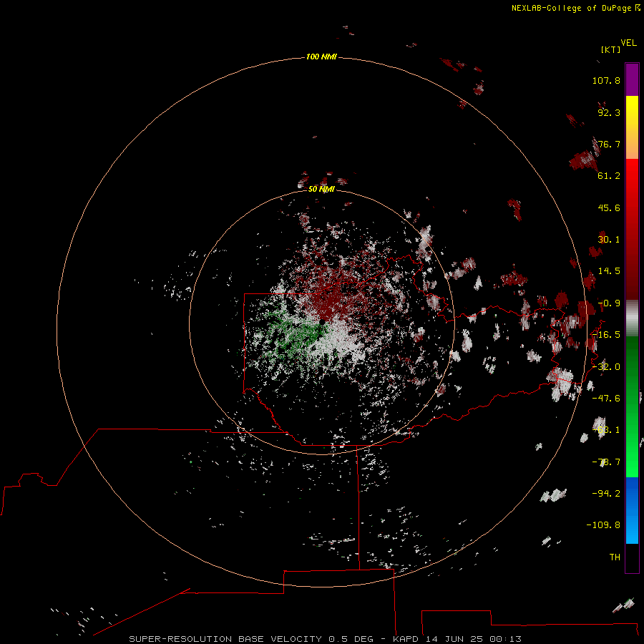Click the 76.7 velocity scale value

pos(609,144)
